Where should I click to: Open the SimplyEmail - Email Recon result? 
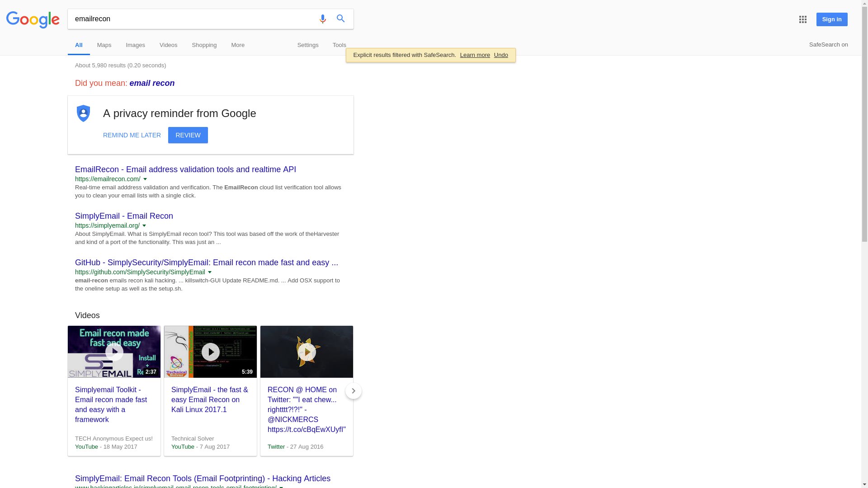pos(124,216)
